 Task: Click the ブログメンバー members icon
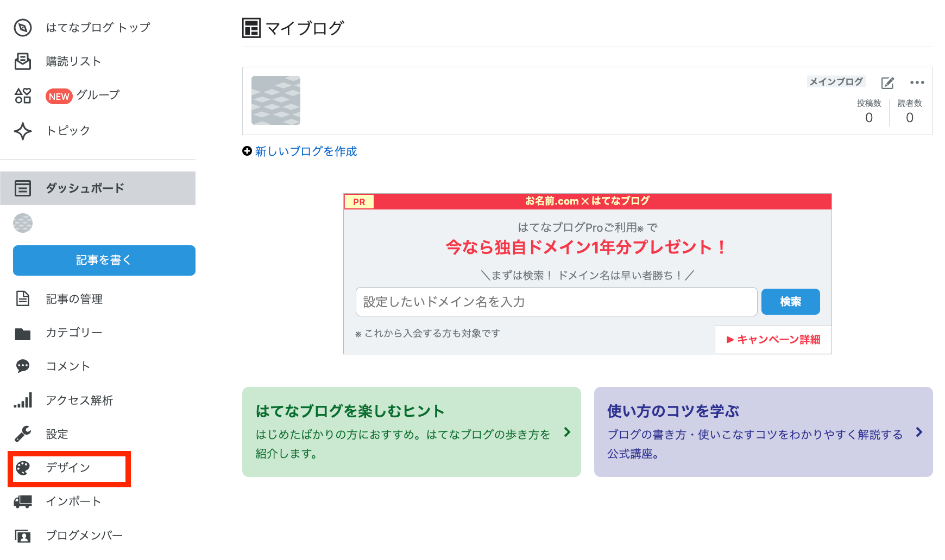point(23,536)
